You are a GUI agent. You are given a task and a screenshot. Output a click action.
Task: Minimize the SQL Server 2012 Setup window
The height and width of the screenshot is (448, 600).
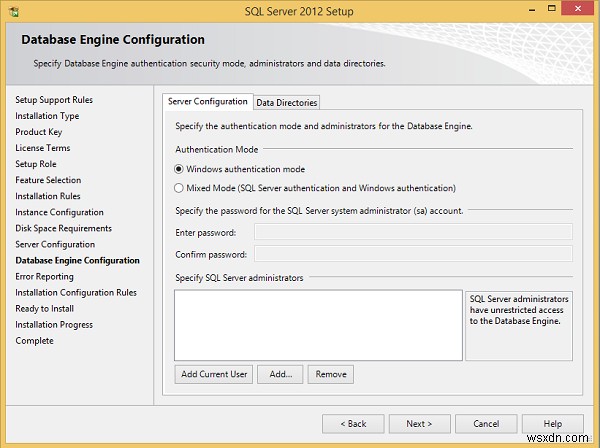coord(532,9)
